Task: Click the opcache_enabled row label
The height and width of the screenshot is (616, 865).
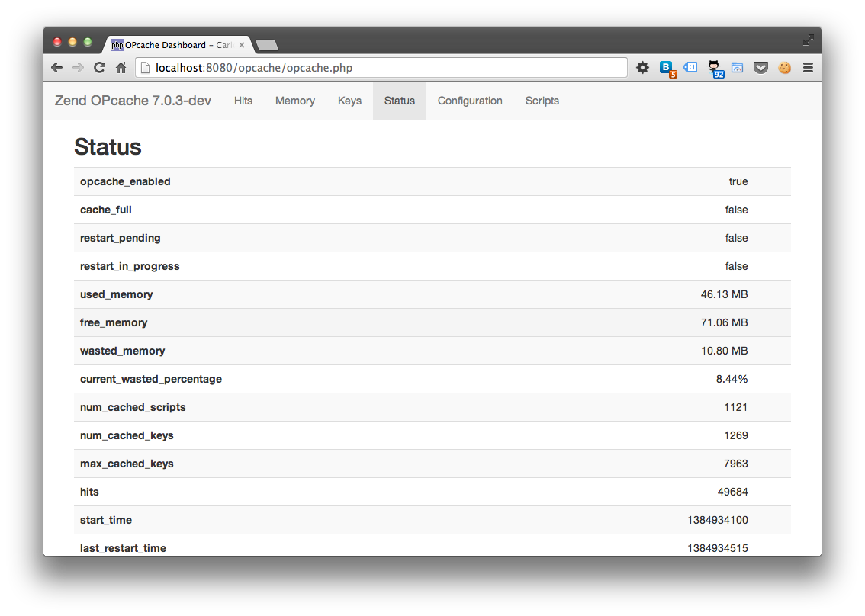Action: [125, 182]
